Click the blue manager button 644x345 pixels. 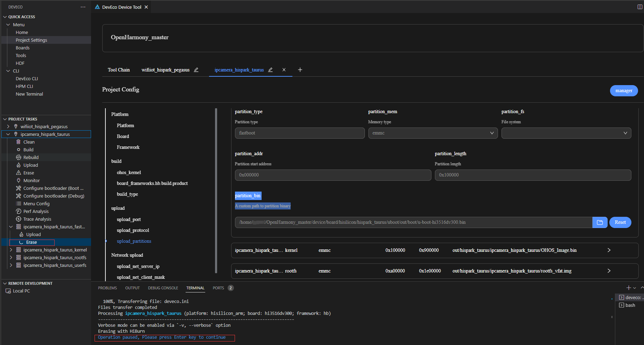point(624,91)
